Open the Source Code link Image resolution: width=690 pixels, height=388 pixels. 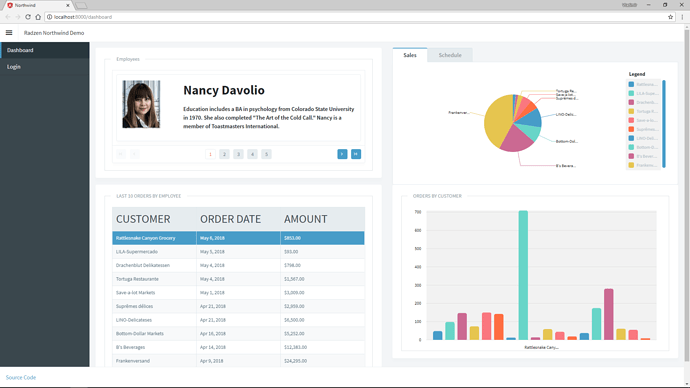pyautogui.click(x=21, y=377)
